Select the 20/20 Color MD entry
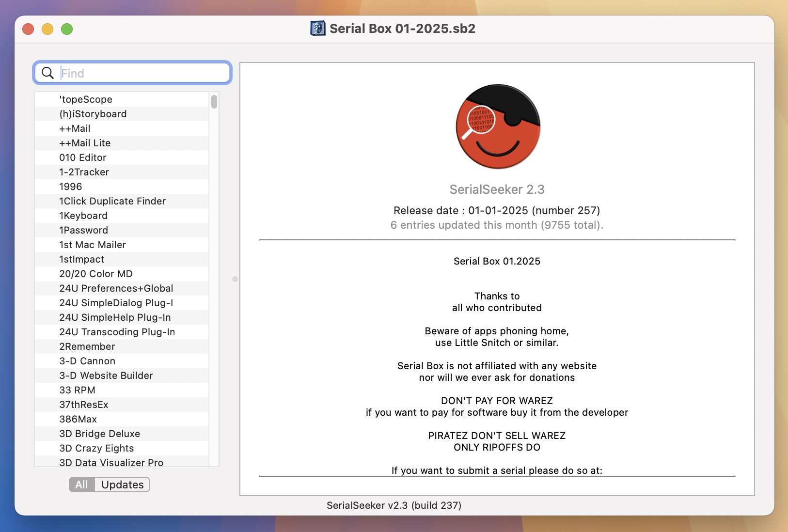 tap(122, 274)
